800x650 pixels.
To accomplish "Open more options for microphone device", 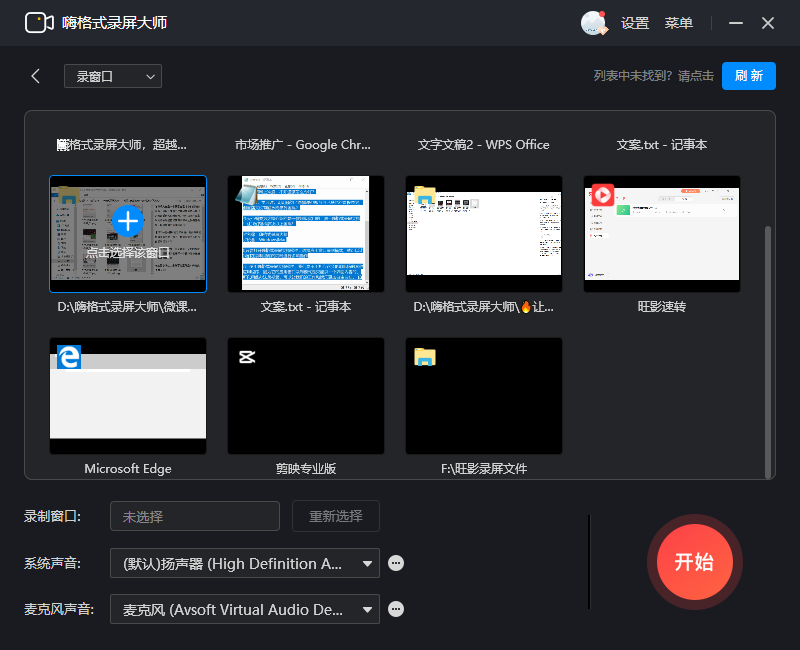I will tap(396, 609).
